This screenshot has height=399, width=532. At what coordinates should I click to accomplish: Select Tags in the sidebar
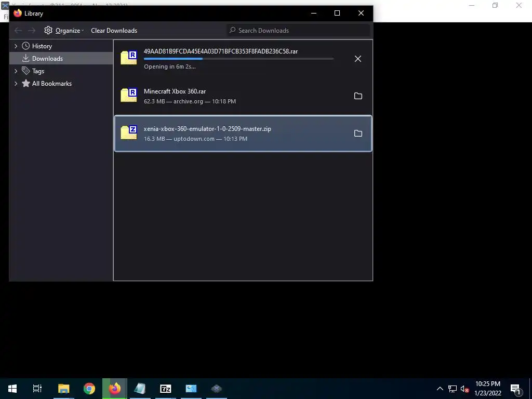[38, 71]
